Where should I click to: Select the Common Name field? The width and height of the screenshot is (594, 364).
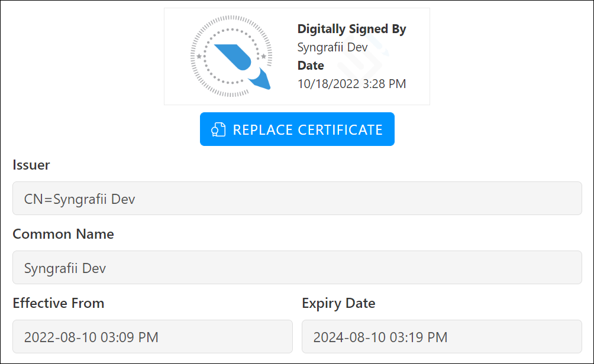tap(297, 267)
